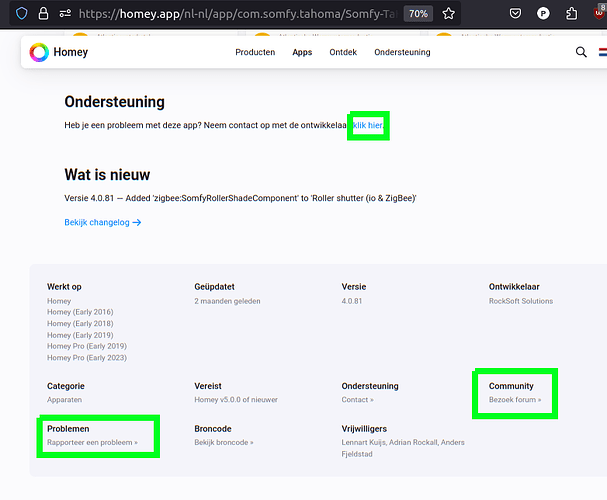This screenshot has width=607, height=500.
Task: Select the 'Homey (Early 2019)' entry
Action: (80, 335)
